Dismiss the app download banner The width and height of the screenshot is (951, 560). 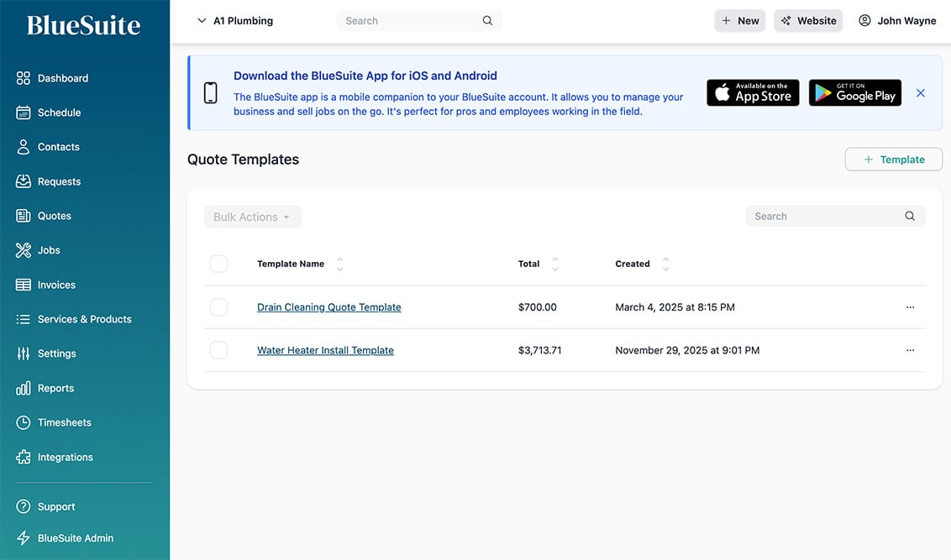(x=920, y=92)
